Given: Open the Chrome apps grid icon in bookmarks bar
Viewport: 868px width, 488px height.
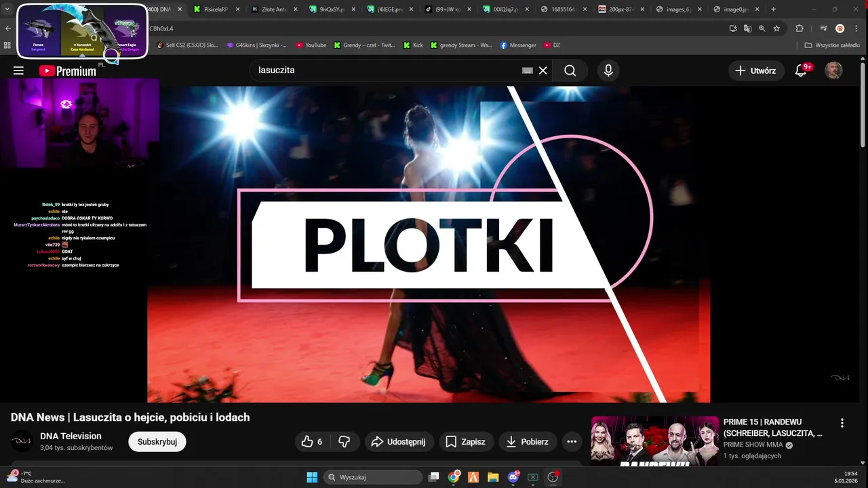Looking at the screenshot, I should click(x=7, y=45).
